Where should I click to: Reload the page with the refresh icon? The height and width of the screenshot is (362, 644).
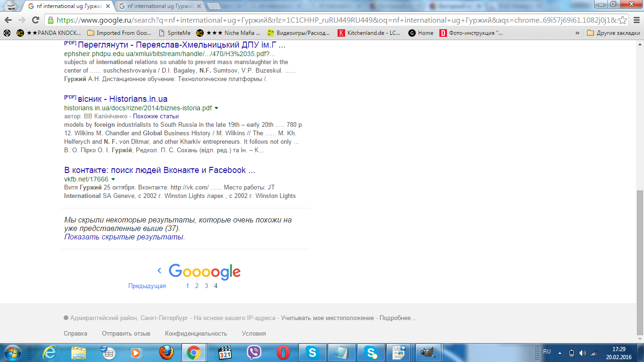pos(35,20)
